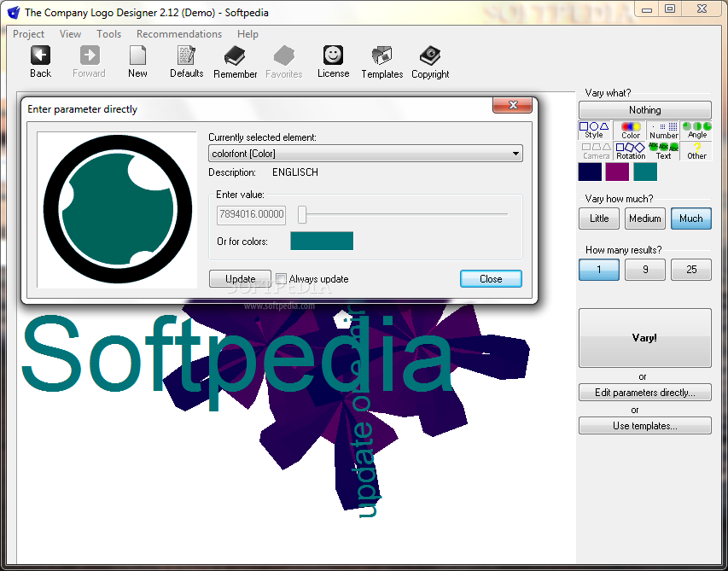Select Style in Vary what panel
728x571 pixels.
pos(594,130)
